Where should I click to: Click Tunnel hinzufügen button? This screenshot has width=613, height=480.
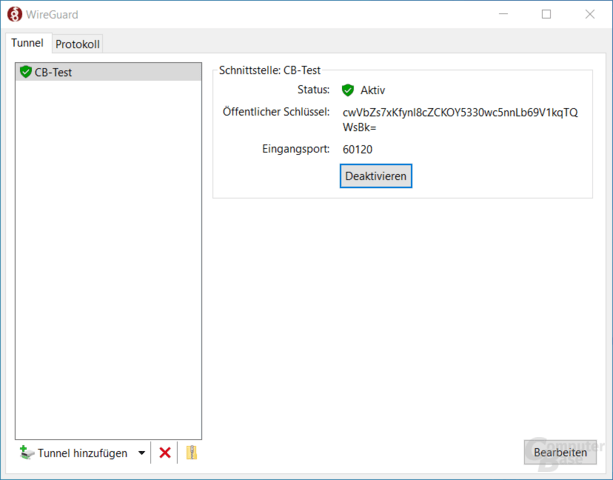pyautogui.click(x=74, y=453)
